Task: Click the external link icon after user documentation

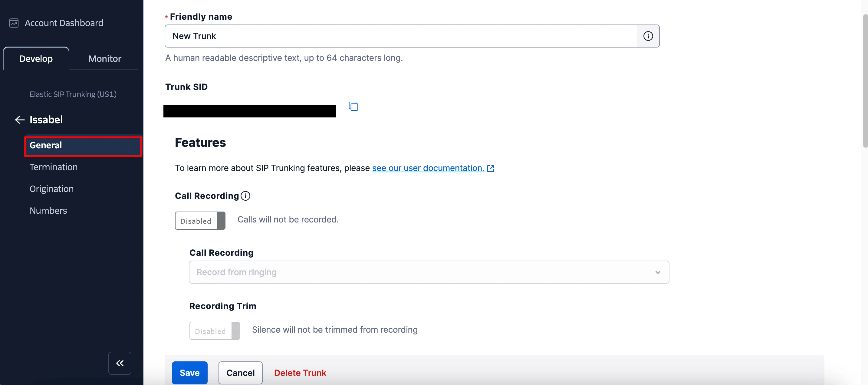Action: [x=491, y=168]
